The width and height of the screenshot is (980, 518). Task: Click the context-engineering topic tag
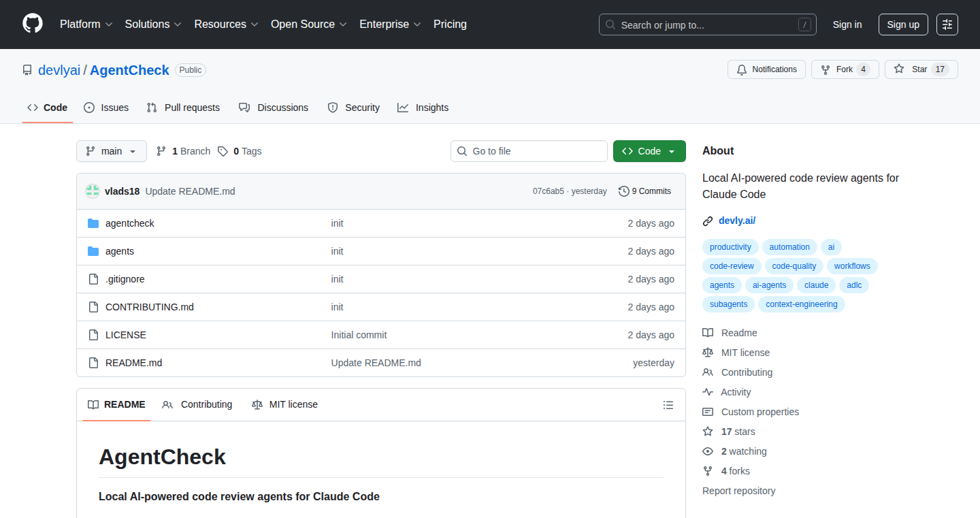[802, 304]
